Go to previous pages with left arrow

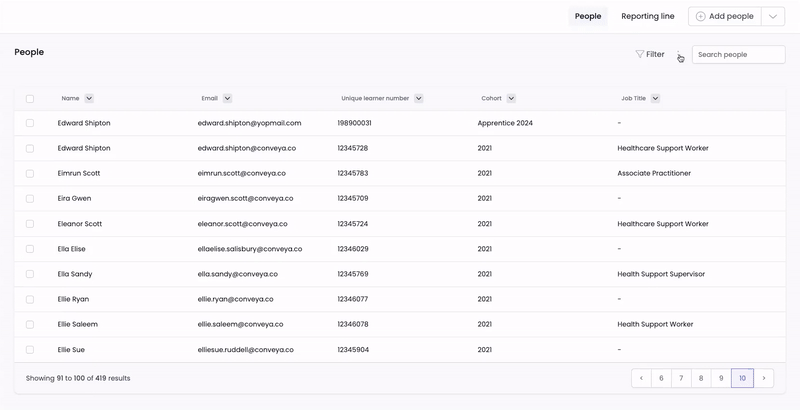click(641, 378)
